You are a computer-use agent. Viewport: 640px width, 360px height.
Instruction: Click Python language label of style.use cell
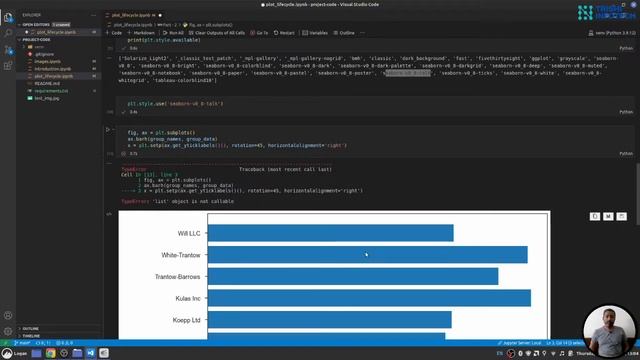(626, 112)
